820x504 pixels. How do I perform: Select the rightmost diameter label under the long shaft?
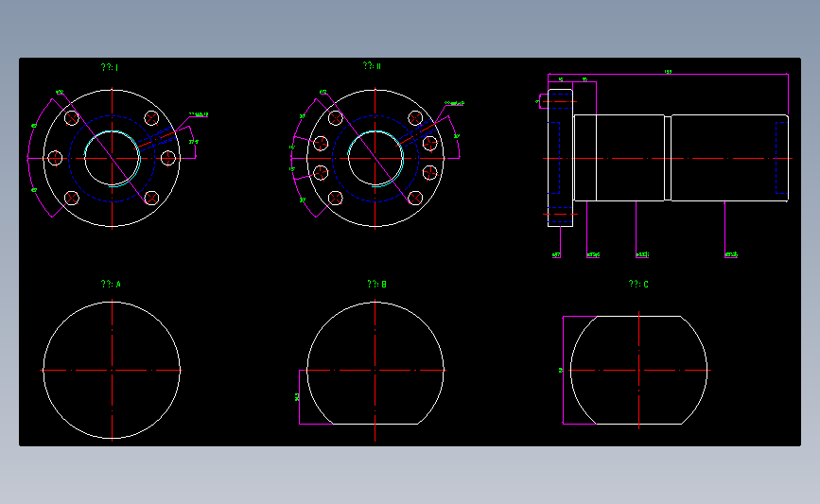pos(731,255)
